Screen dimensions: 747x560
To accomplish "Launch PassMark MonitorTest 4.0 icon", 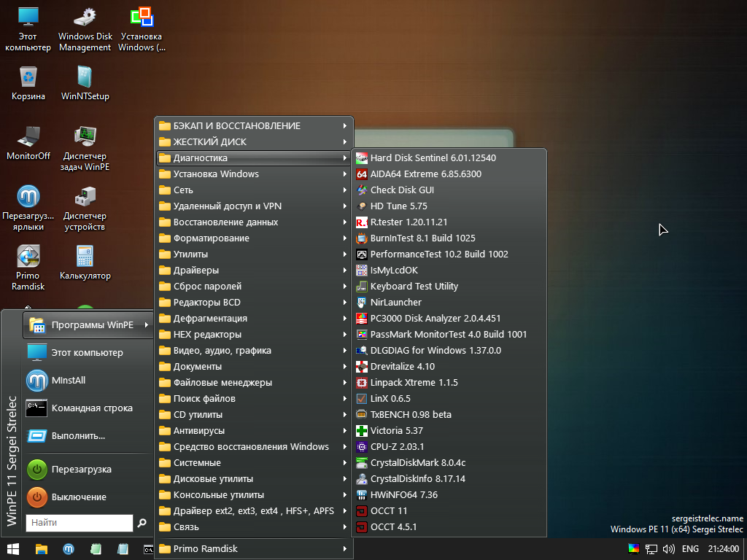I will pos(362,334).
